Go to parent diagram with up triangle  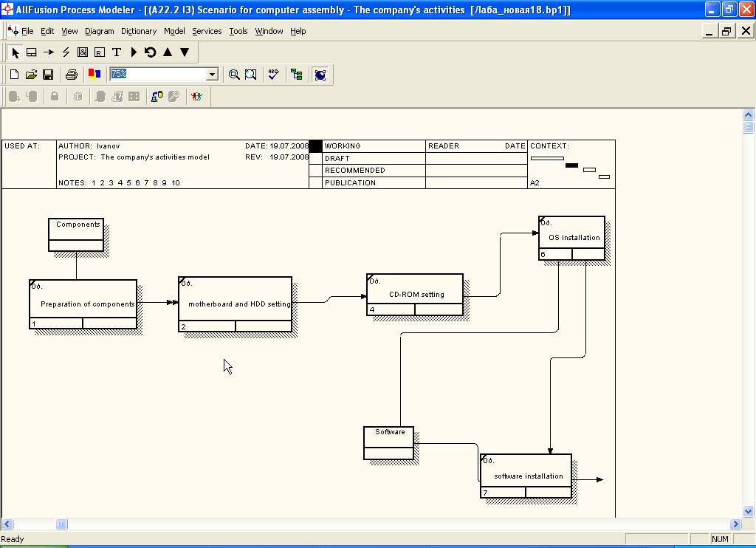click(x=168, y=52)
